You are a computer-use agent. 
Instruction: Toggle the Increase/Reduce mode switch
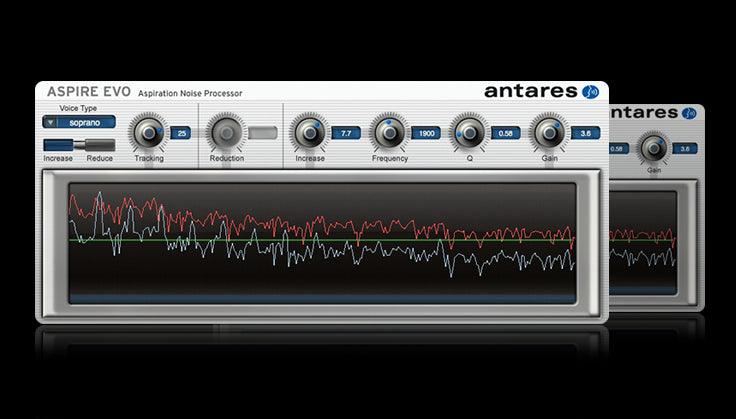79,145
